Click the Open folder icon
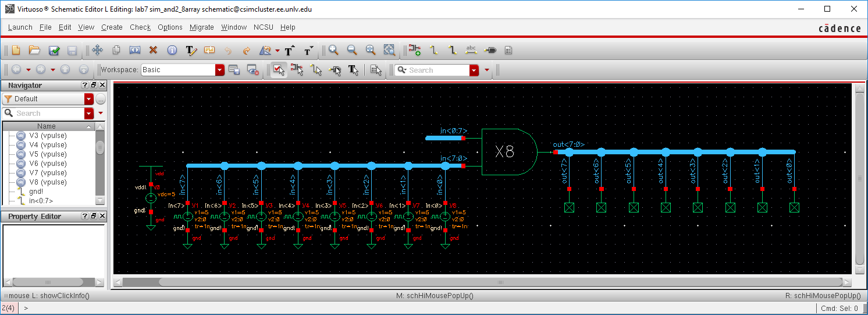The width and height of the screenshot is (868, 315). [34, 51]
